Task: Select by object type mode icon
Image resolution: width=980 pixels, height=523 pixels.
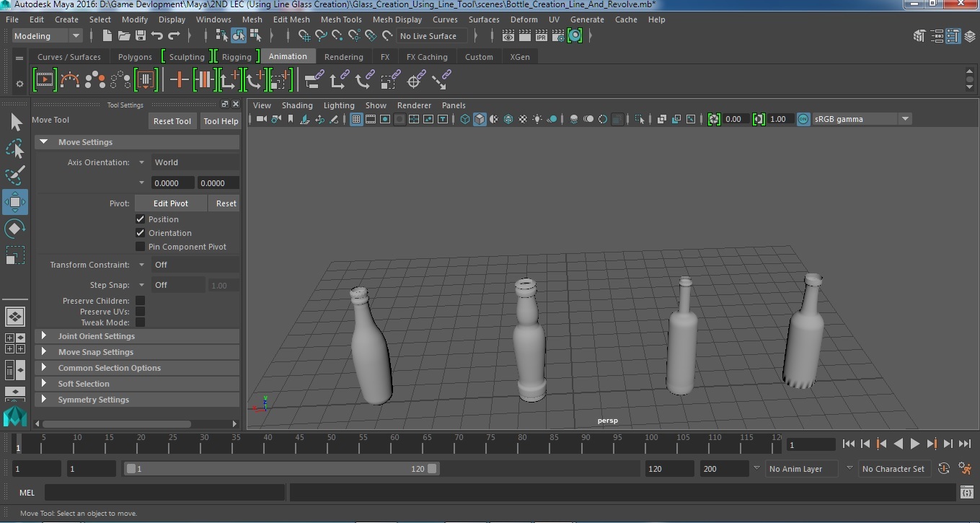Action: tap(239, 35)
